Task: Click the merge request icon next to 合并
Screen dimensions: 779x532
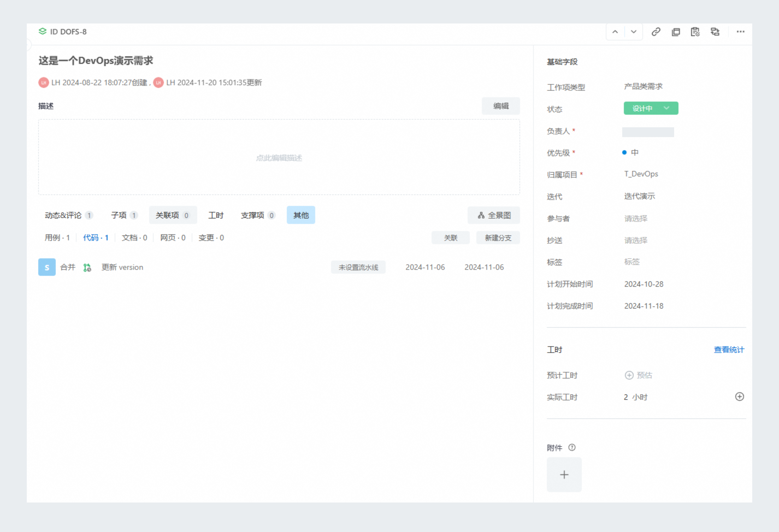Action: tap(87, 268)
